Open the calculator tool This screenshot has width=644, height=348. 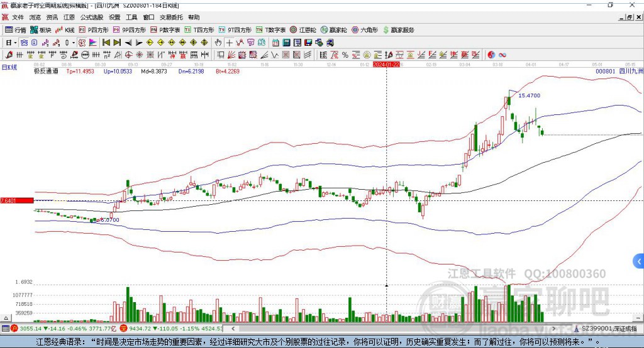(286, 43)
